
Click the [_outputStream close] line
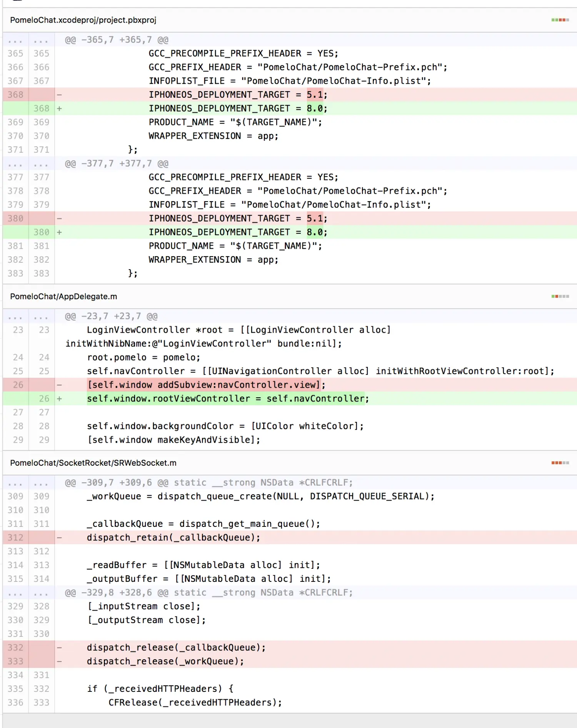290,620
